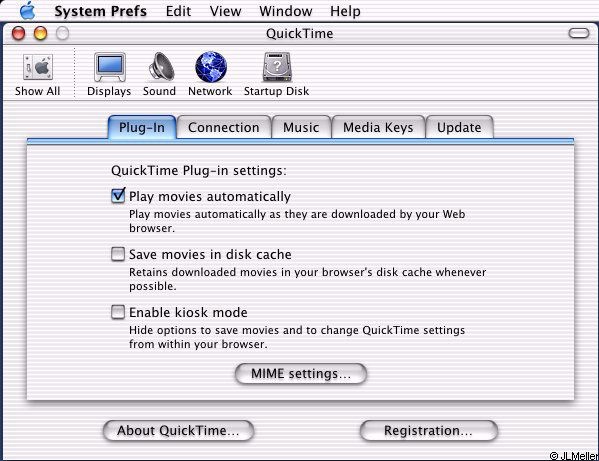Image resolution: width=599 pixels, height=461 pixels.
Task: Switch to the Connection tab
Action: pyautogui.click(x=224, y=127)
